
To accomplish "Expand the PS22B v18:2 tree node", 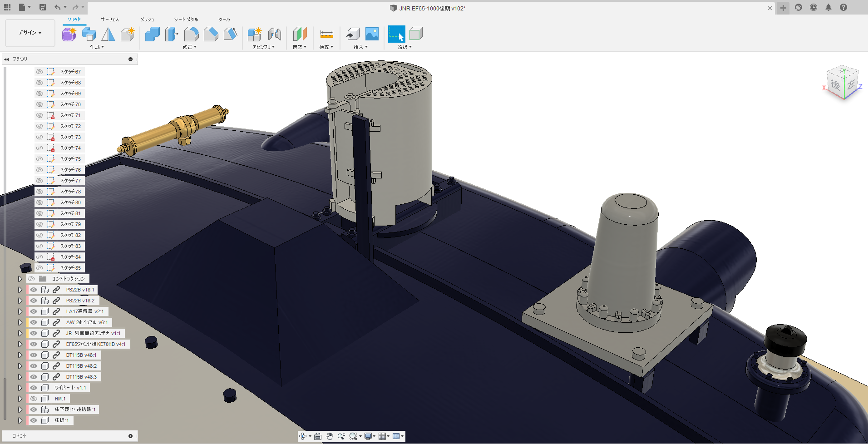I will pos(20,301).
